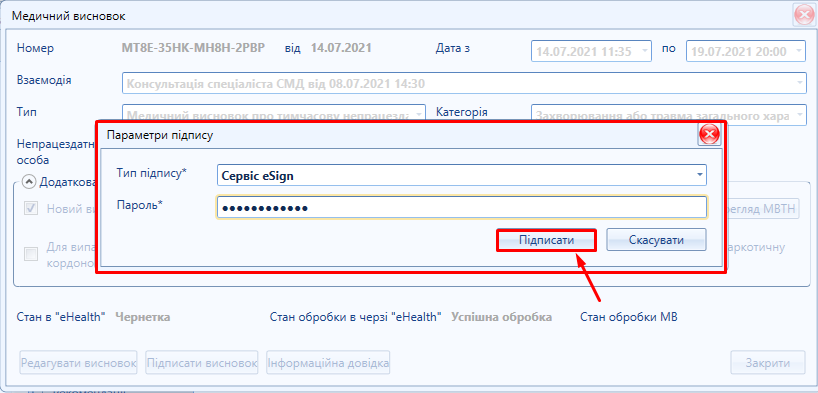Viewport: 818px width, 393px height.
Task: Open the Дата з date picker dropdown
Action: (645, 51)
